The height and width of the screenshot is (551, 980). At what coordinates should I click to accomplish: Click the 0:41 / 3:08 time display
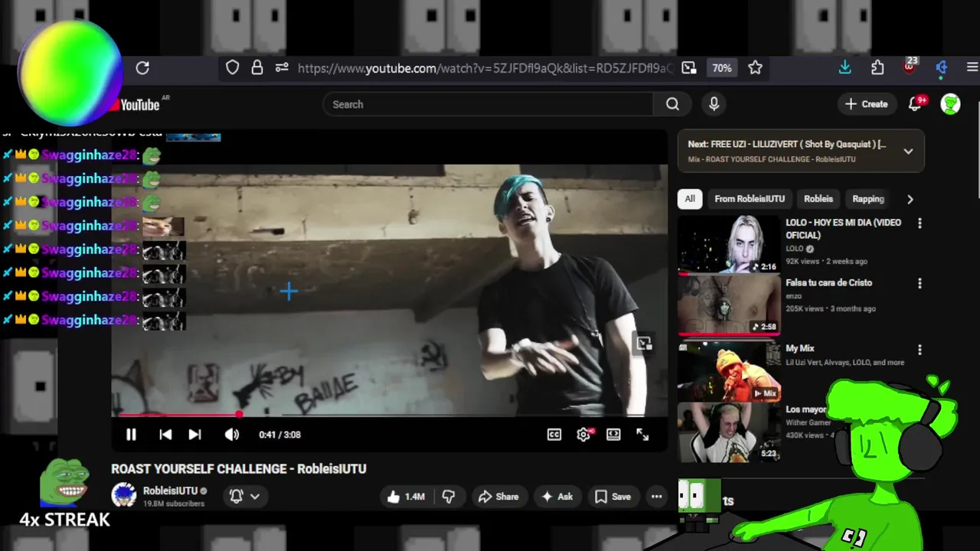coord(279,435)
